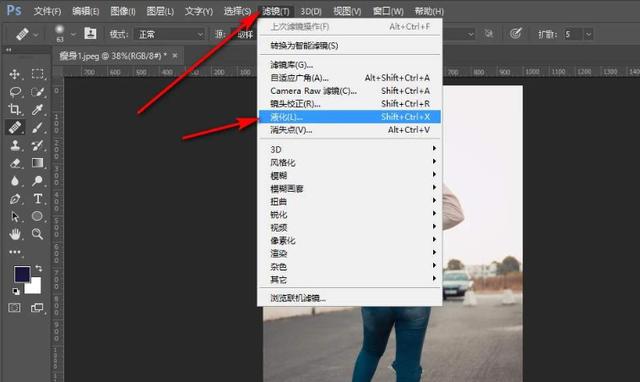Select the Healing Brush tool in the toolbox
Image resolution: width=640 pixels, height=382 pixels.
[x=15, y=127]
